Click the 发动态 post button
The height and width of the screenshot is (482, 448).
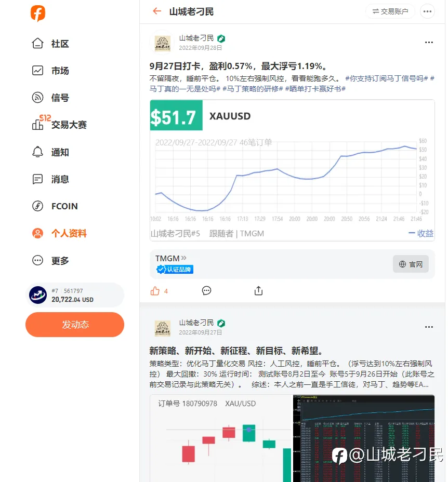point(75,325)
